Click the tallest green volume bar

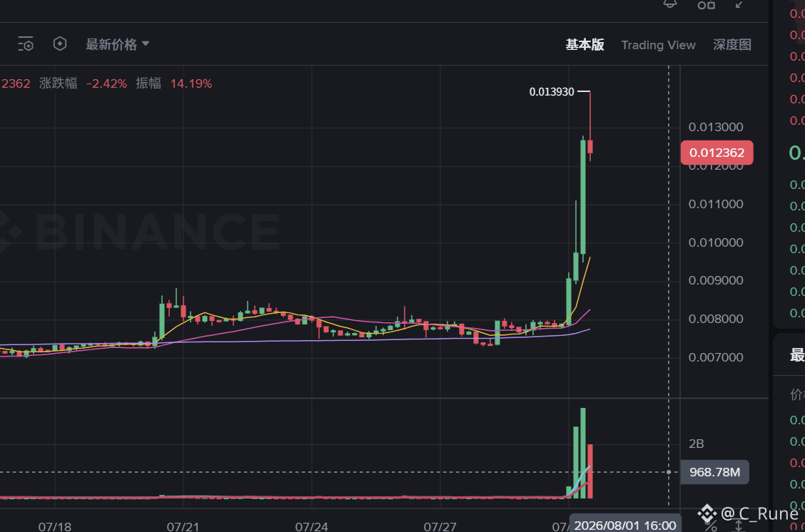tap(583, 453)
